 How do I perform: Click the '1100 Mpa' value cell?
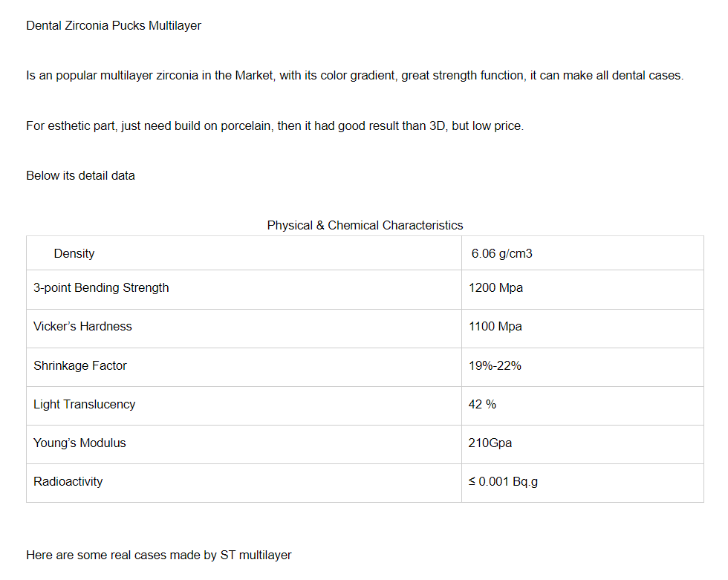495,326
